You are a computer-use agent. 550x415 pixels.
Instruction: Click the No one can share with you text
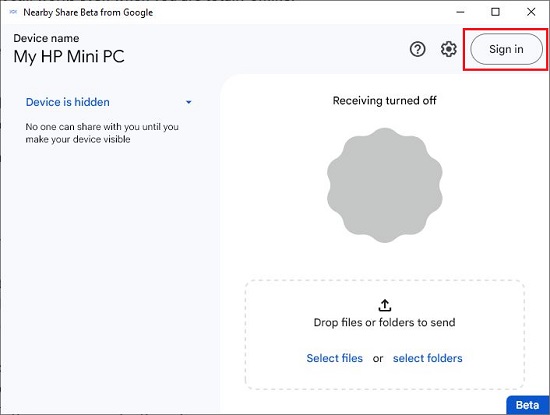(102, 133)
